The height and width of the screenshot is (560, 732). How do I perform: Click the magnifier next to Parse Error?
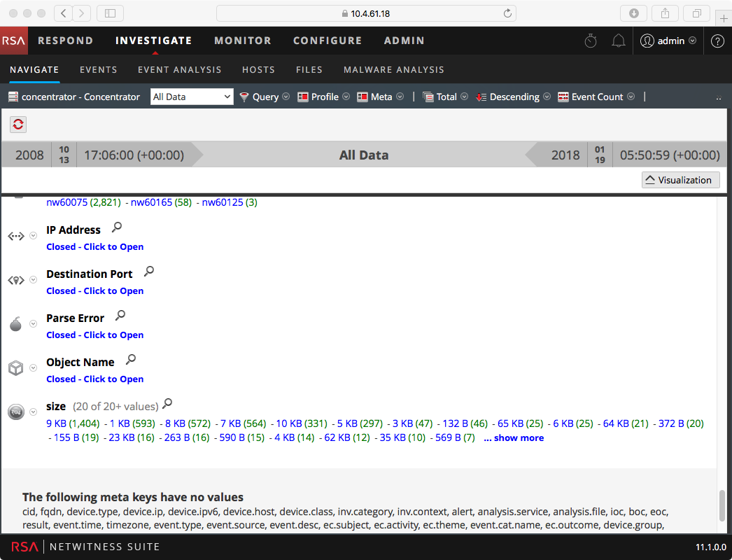[x=120, y=316]
